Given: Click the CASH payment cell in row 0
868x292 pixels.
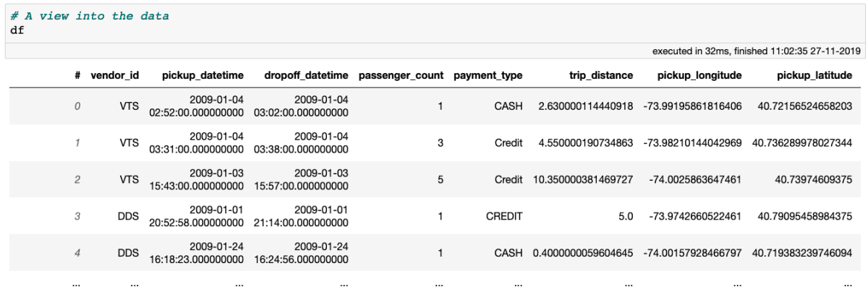Looking at the screenshot, I should (x=508, y=106).
